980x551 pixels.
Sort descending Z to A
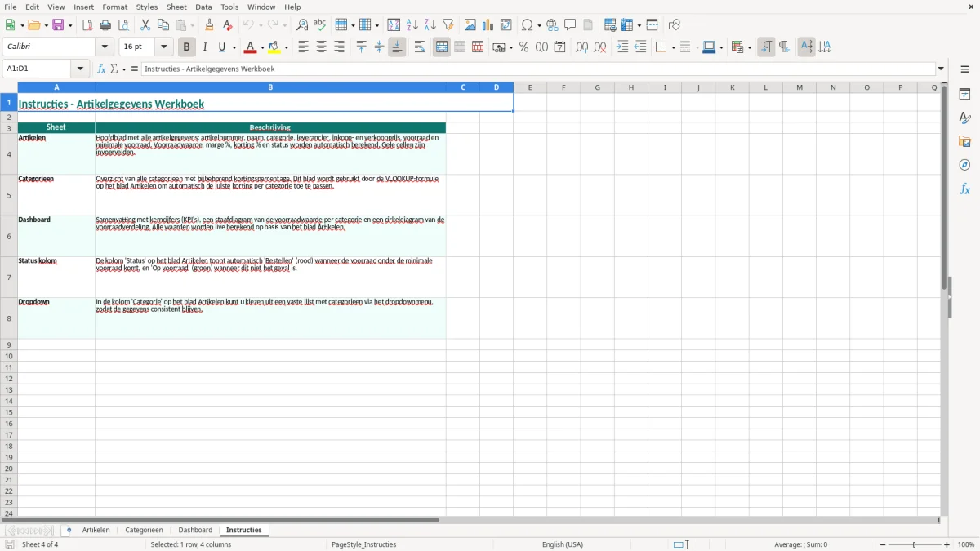point(430,25)
